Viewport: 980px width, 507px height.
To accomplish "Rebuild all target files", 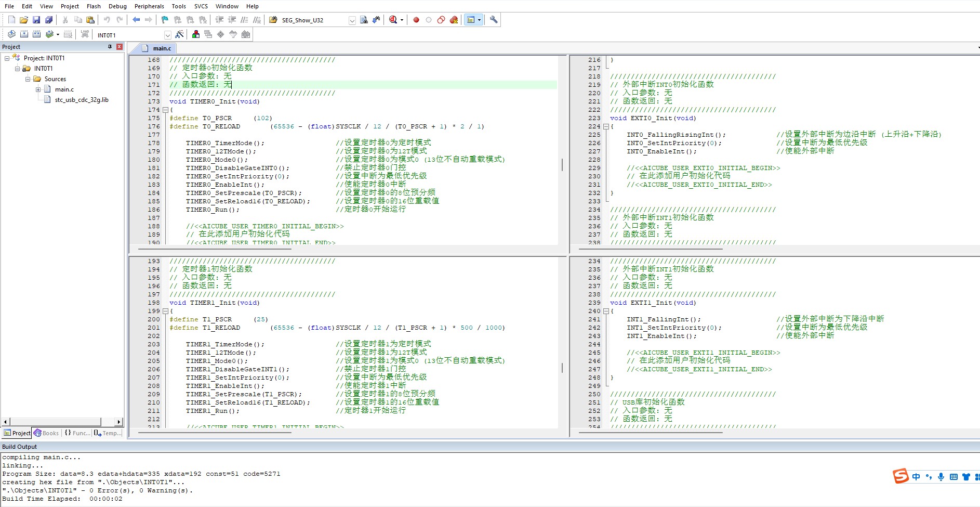I will click(x=36, y=34).
